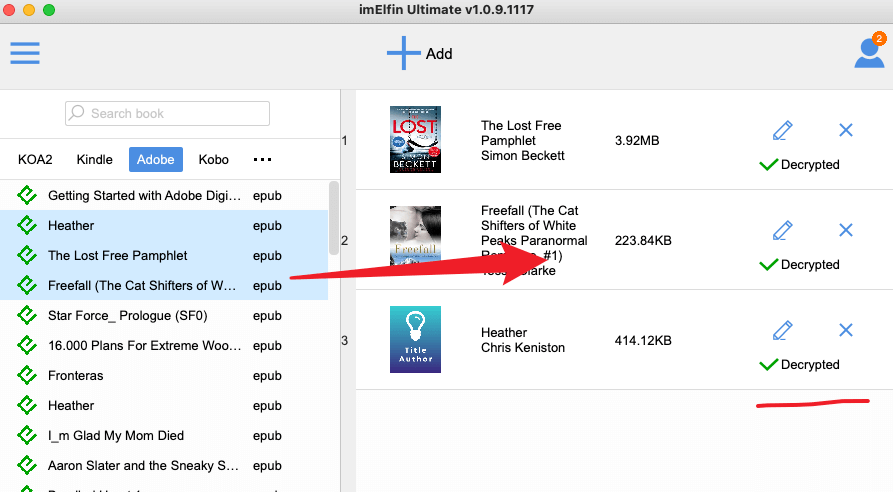Select I_m Glad My Mom Died row
The image size is (893, 492).
(x=164, y=436)
